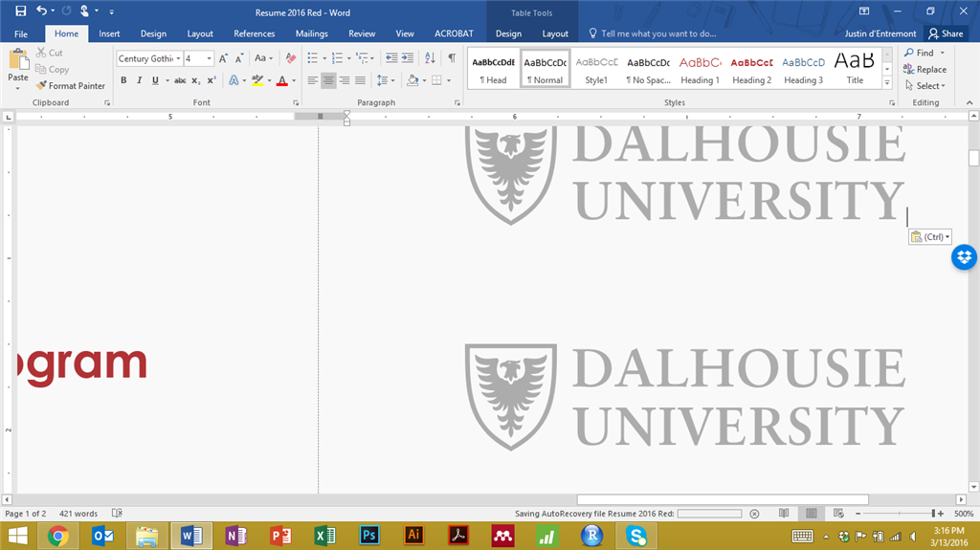This screenshot has width=980, height=550.
Task: Open the Paste Options (Ctrl) dropdown
Action: coord(930,237)
